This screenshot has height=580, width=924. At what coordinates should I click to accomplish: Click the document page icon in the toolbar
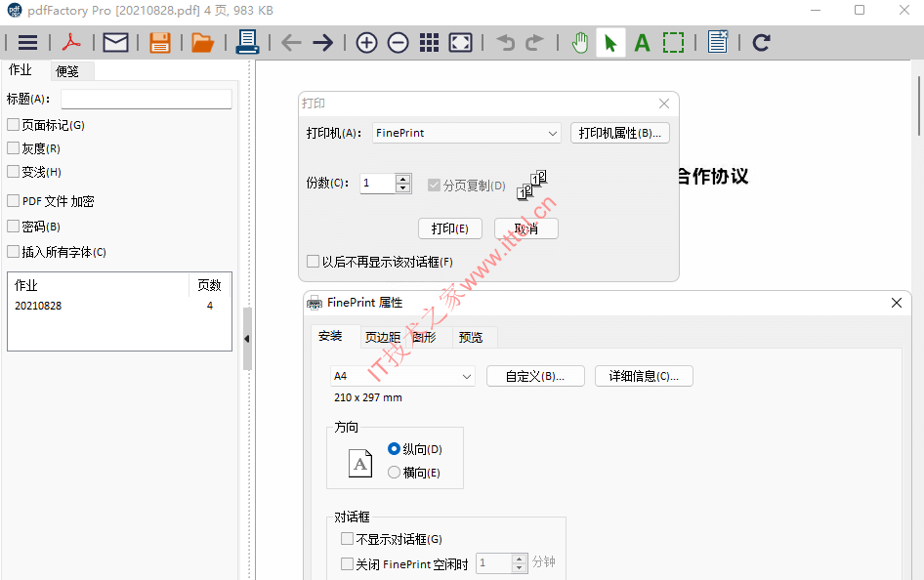[x=718, y=42]
